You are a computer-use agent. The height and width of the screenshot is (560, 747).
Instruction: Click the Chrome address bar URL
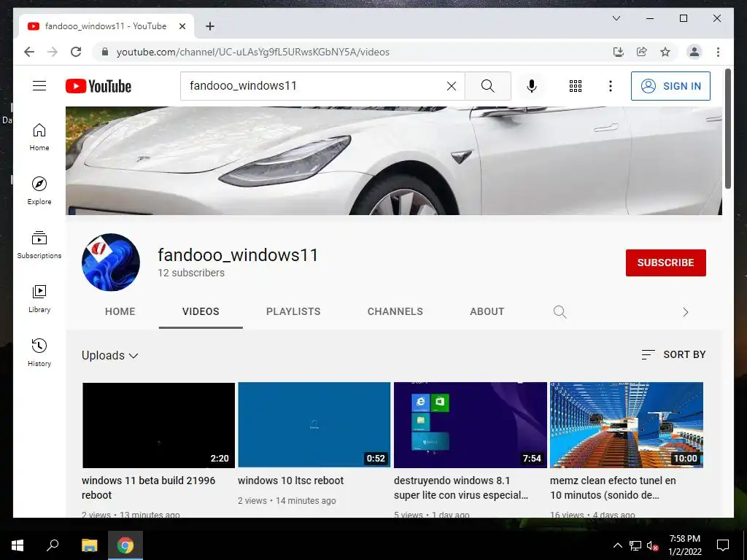(x=253, y=52)
